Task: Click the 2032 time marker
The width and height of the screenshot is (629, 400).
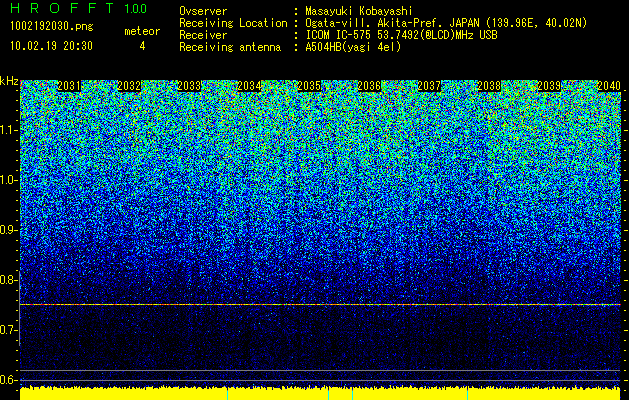Action: click(129, 86)
